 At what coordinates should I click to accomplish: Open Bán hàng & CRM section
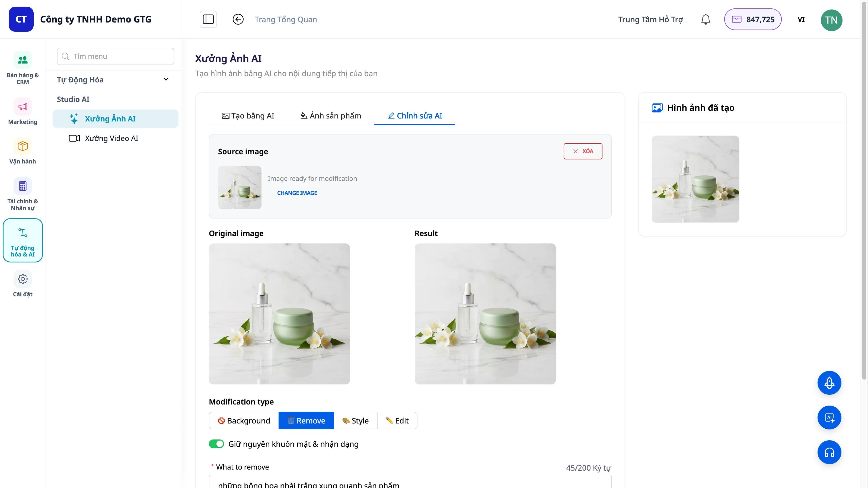pos(23,68)
